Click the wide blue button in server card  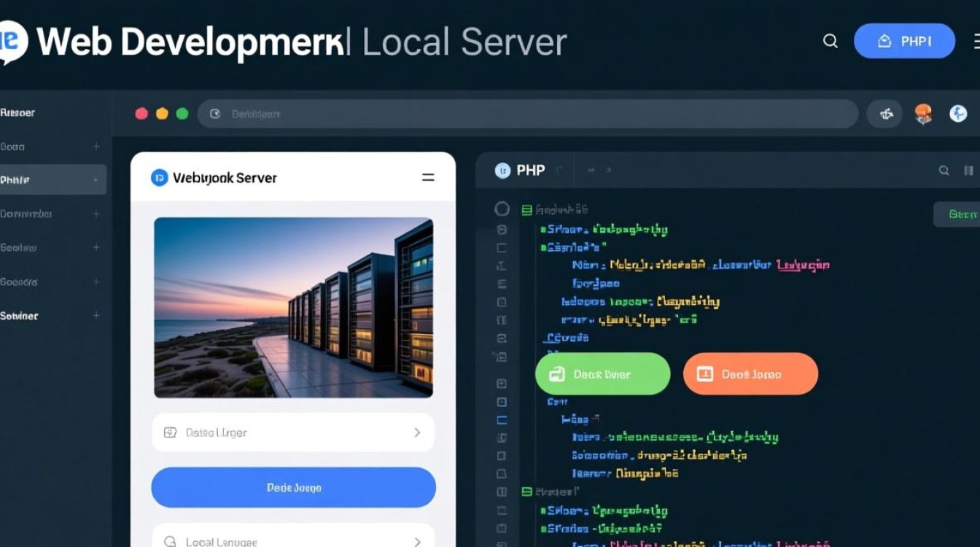pos(293,488)
